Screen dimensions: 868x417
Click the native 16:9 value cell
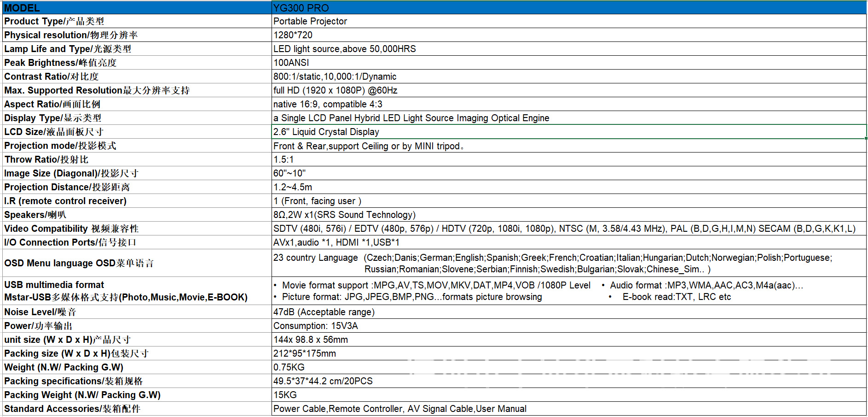pyautogui.click(x=569, y=104)
